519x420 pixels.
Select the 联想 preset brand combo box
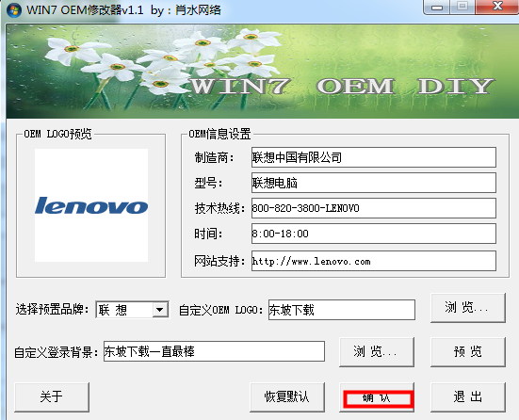(132, 310)
